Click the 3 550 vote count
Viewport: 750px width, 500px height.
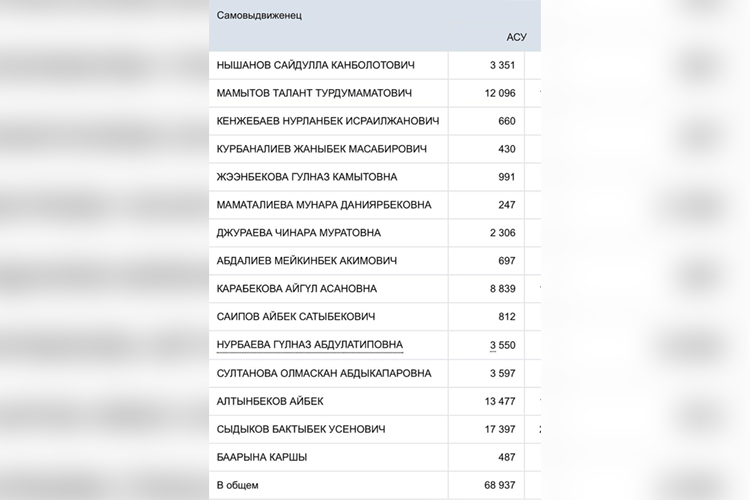tap(500, 345)
